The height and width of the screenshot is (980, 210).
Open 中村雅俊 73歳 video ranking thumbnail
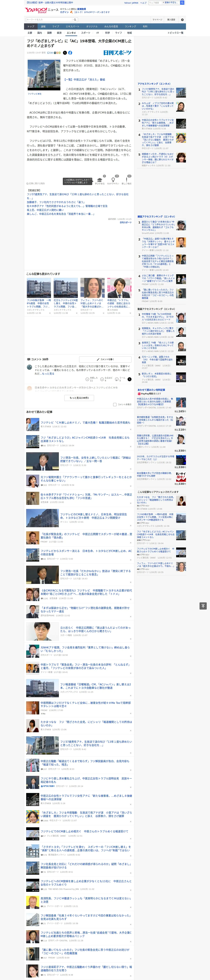coord(181,318)
